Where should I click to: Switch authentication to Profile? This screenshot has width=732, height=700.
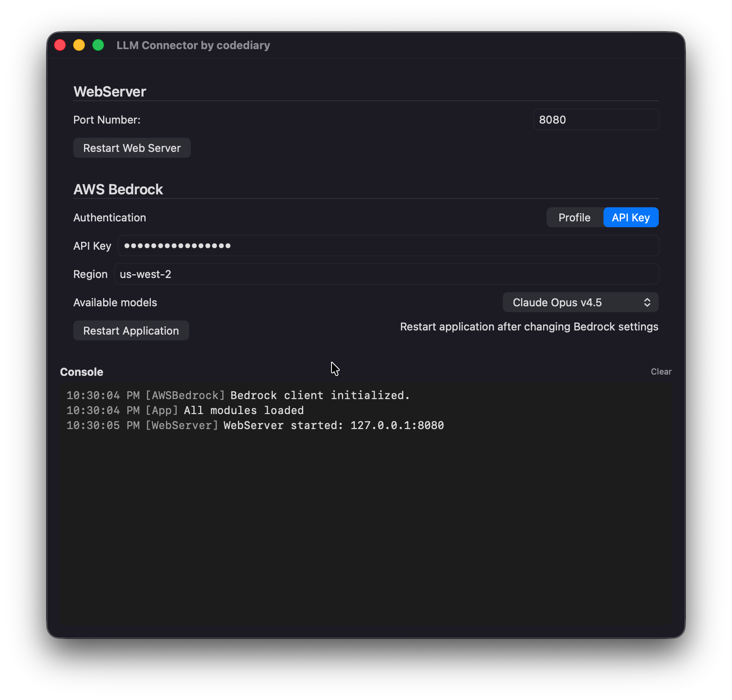click(x=574, y=218)
